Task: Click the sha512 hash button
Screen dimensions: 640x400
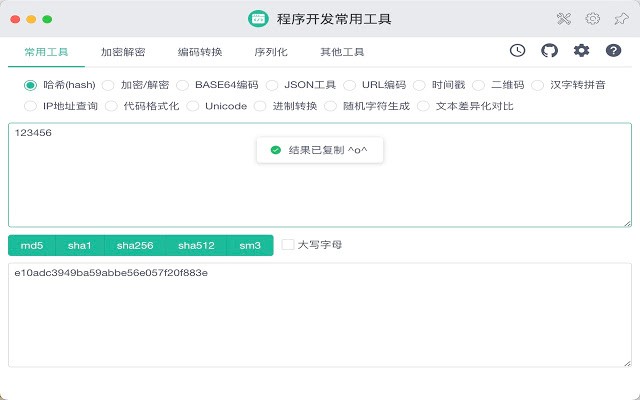Action: pyautogui.click(x=196, y=245)
